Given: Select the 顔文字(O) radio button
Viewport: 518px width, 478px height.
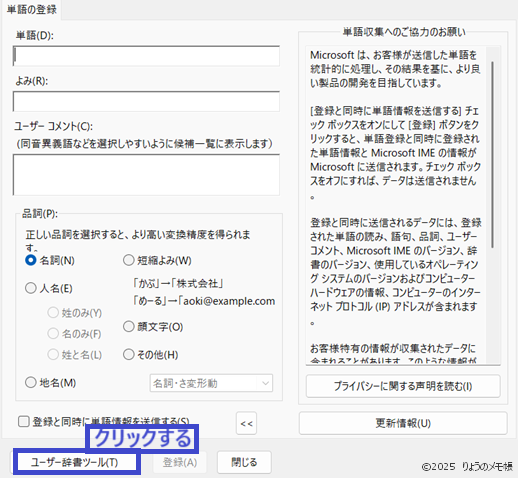Looking at the screenshot, I should click(129, 326).
